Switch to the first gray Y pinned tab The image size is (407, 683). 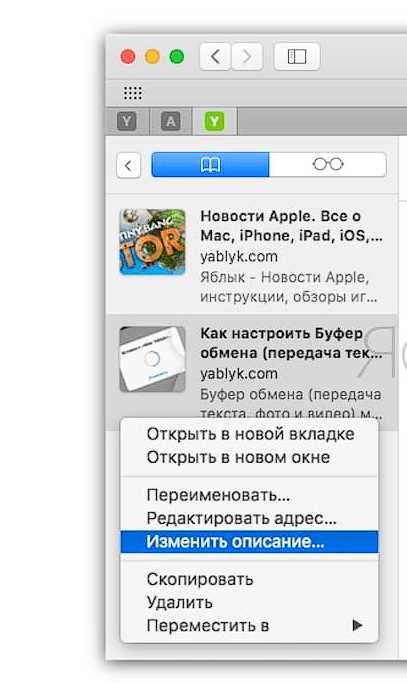click(x=127, y=121)
